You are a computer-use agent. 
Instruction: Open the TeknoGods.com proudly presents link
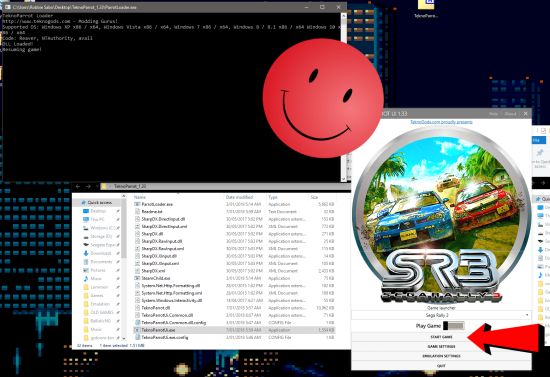pyautogui.click(x=441, y=122)
